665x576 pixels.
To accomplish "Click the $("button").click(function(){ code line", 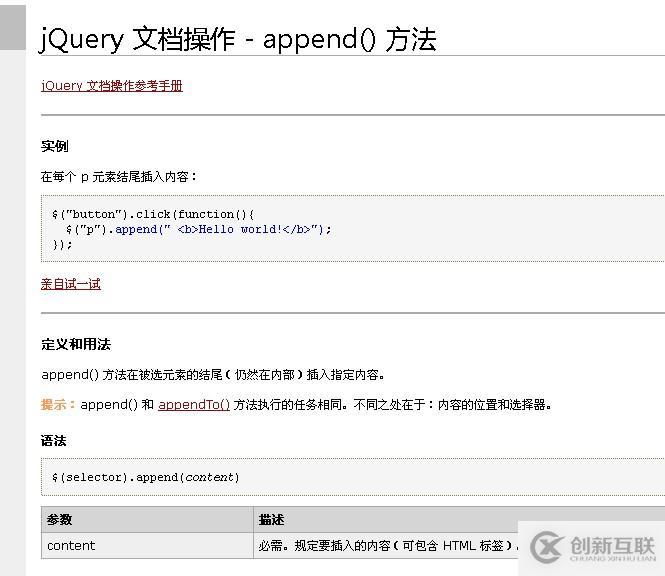I will (153, 214).
